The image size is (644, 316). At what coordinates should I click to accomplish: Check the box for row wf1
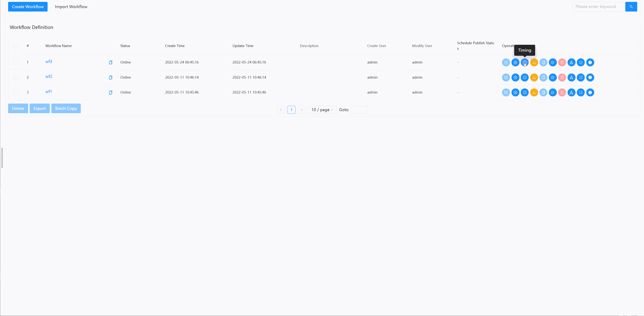pos(16,92)
